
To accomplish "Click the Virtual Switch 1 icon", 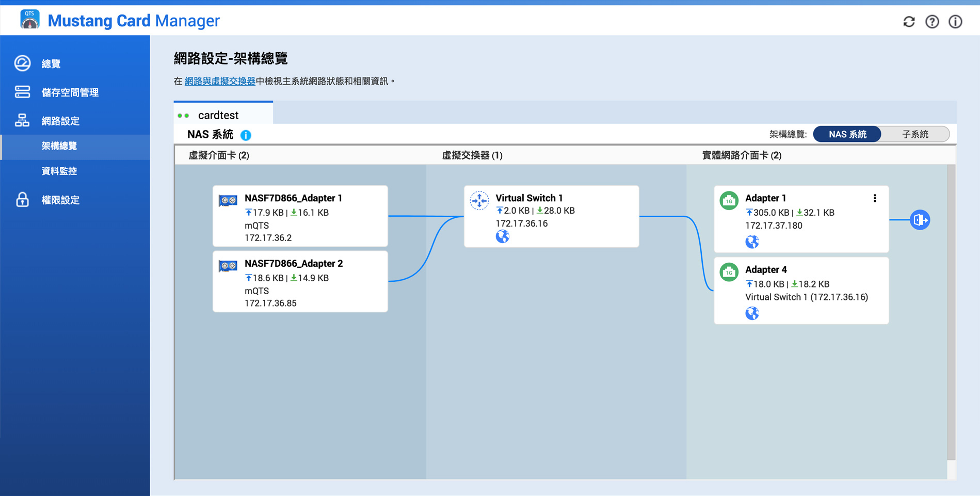I will click(x=479, y=200).
